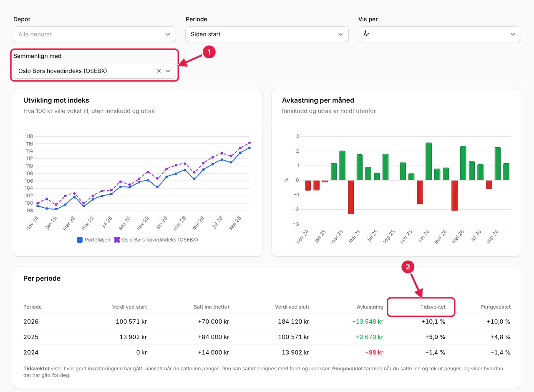Click the +2 670 kr return value

(369, 337)
